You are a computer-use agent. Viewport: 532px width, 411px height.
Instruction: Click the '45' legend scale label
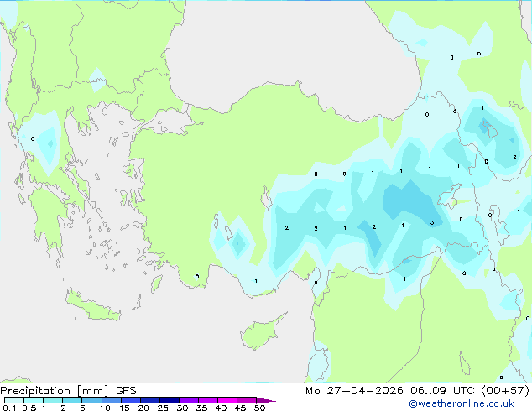pos(240,408)
